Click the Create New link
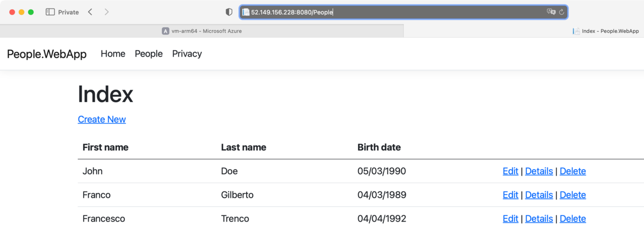 [102, 119]
